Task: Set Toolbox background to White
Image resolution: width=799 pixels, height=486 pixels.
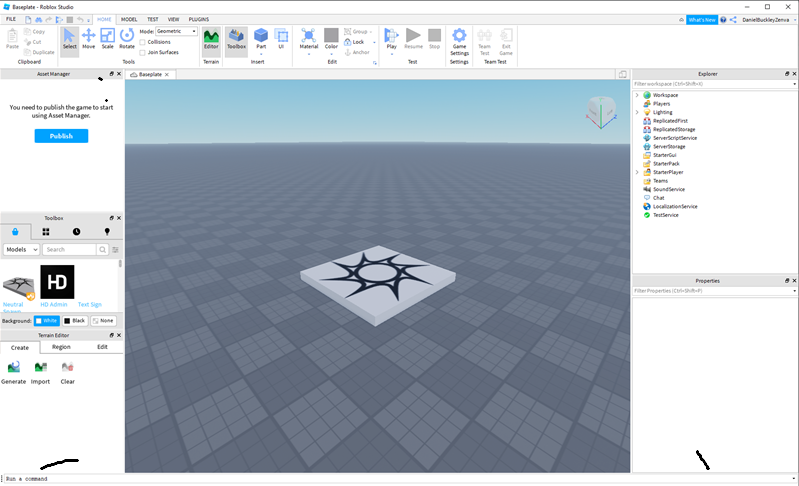Action: [x=46, y=321]
